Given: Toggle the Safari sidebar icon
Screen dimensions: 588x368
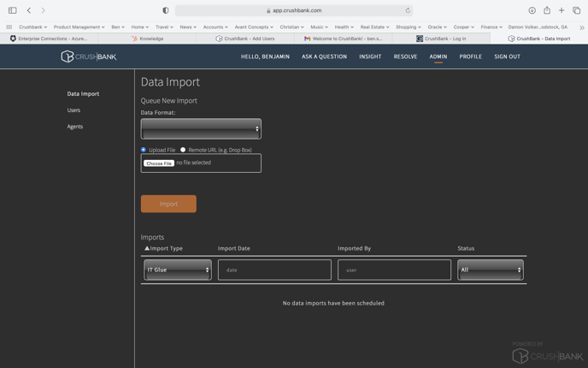Looking at the screenshot, I should (12, 10).
